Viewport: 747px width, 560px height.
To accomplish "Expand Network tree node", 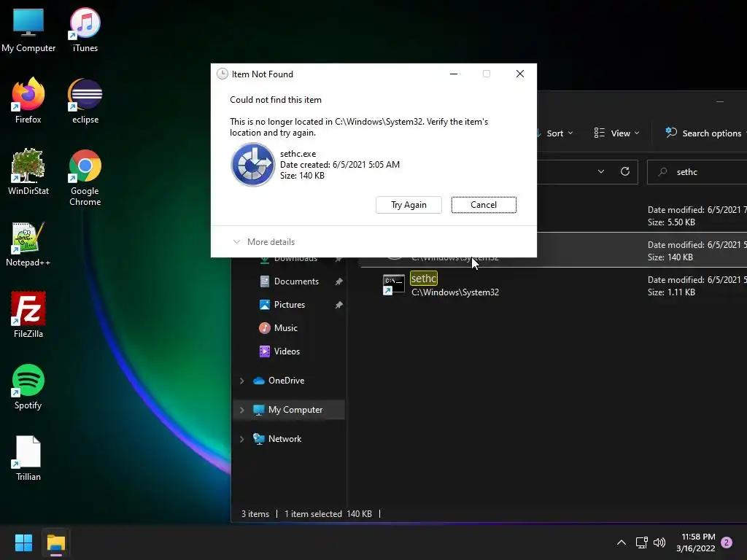I will 241,439.
